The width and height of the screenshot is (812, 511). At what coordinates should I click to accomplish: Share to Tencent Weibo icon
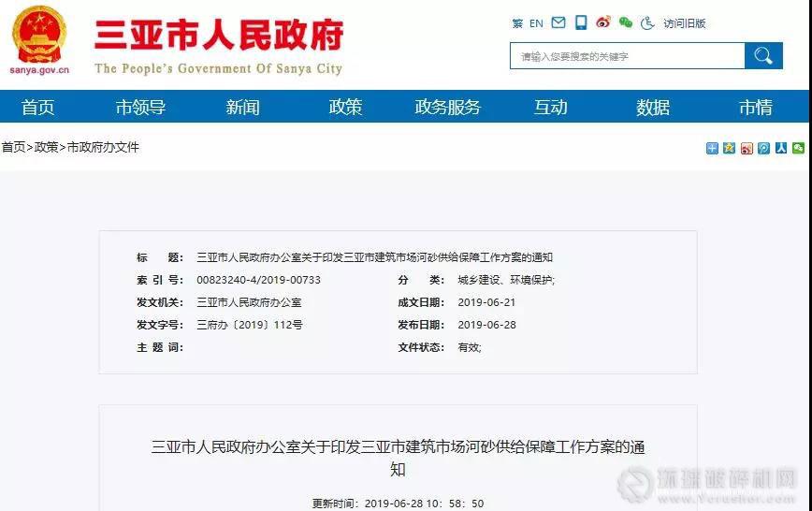(763, 148)
